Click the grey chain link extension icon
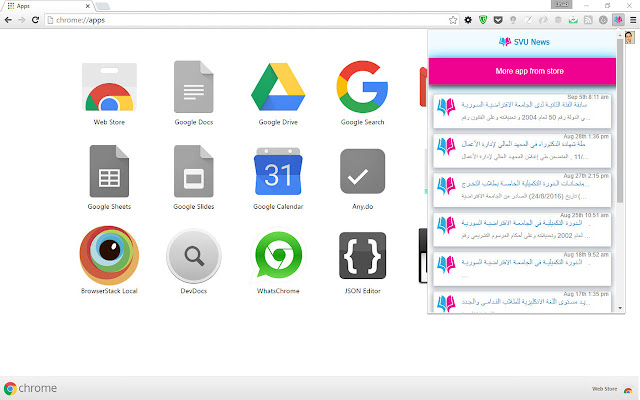Screen dimensions: 640x400 pyautogui.click(x=543, y=20)
